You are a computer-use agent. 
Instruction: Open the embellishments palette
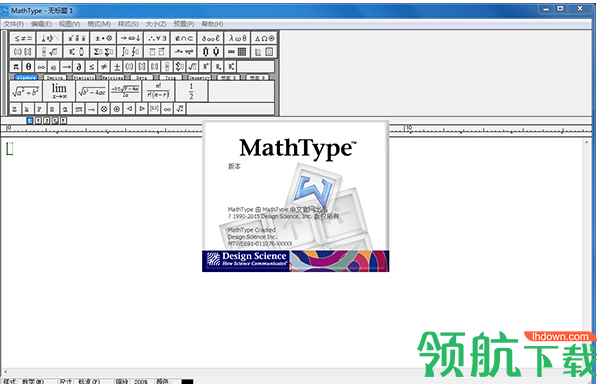77,38
